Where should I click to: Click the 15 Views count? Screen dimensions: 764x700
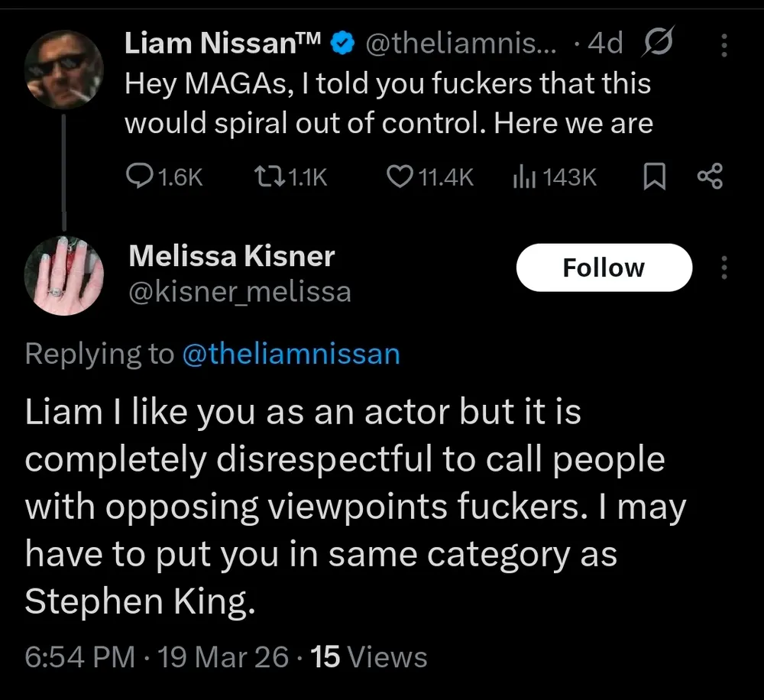pyautogui.click(x=371, y=656)
